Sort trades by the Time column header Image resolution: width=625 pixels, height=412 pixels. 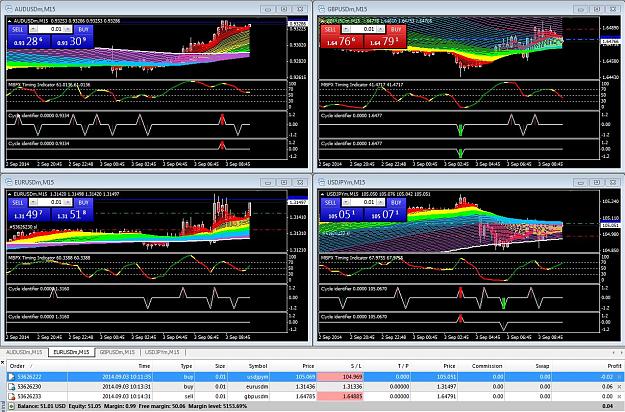point(109,366)
